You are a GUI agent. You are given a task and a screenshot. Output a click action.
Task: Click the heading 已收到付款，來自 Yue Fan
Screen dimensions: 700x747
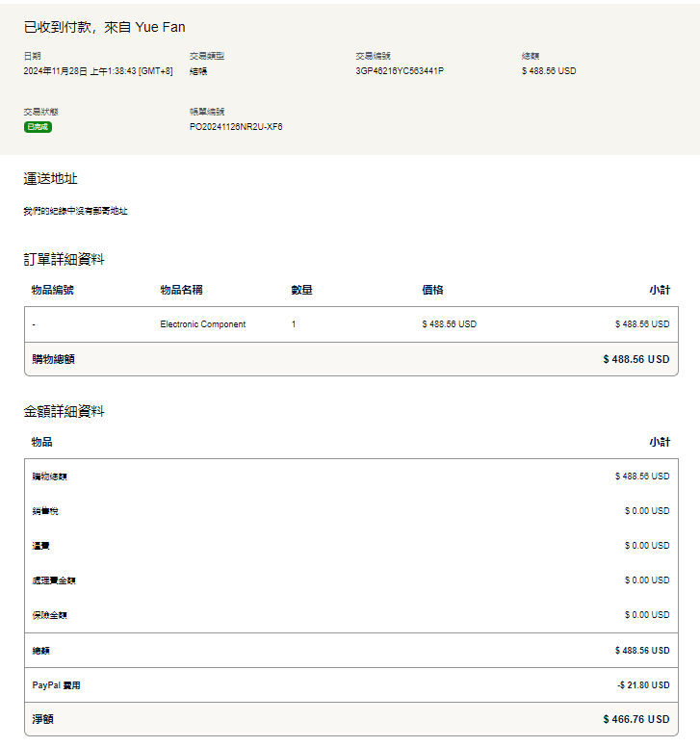pos(104,27)
